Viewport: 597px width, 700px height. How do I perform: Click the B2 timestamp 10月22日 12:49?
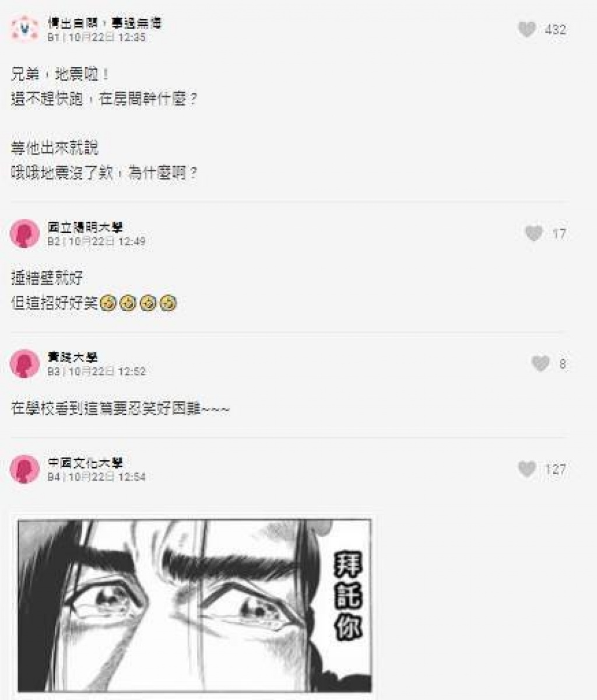click(x=107, y=241)
